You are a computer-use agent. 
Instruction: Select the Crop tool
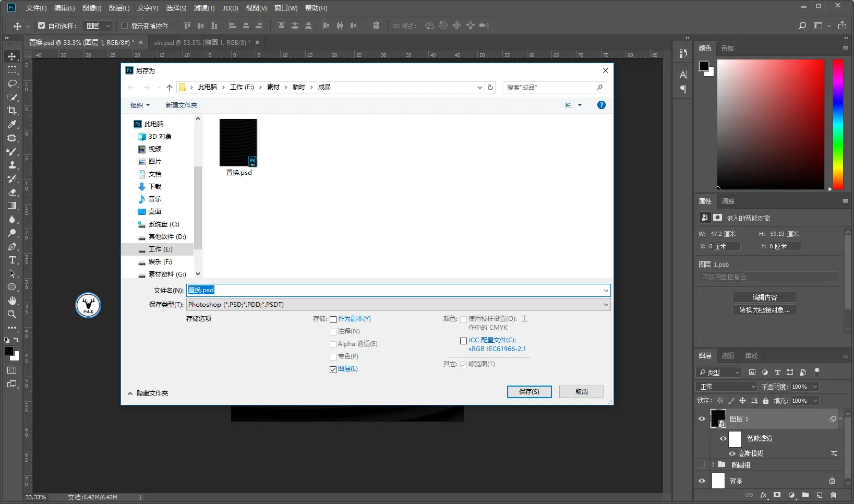pyautogui.click(x=12, y=110)
